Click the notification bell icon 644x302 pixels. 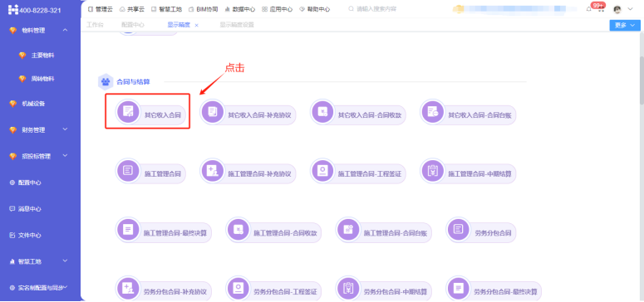(x=588, y=9)
